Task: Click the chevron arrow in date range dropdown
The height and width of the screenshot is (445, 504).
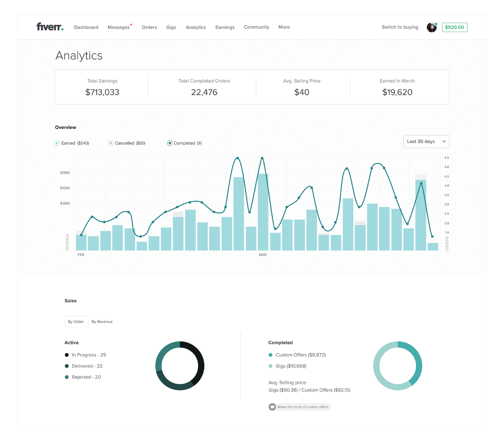Action: click(x=444, y=141)
